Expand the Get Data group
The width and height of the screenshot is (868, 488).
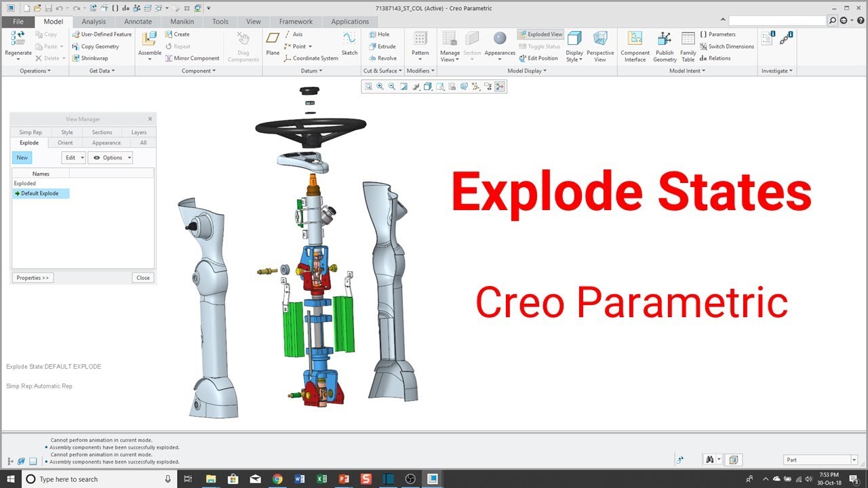point(102,70)
